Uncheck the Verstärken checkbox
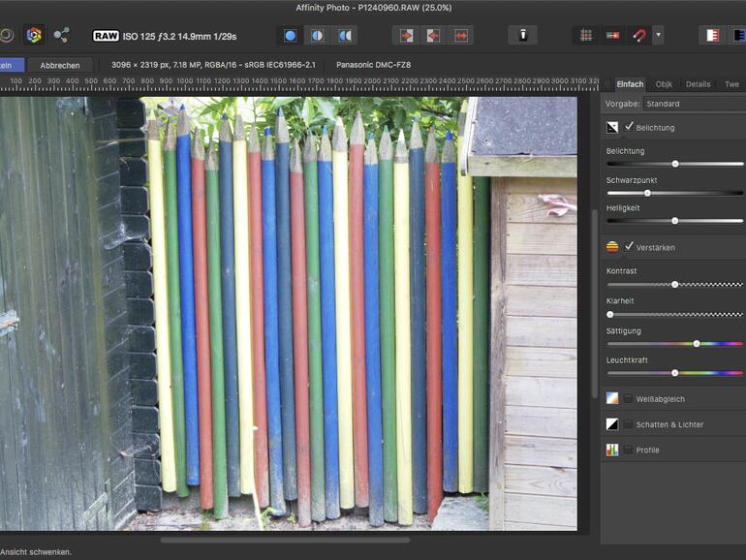This screenshot has height=560, width=746. [x=629, y=247]
